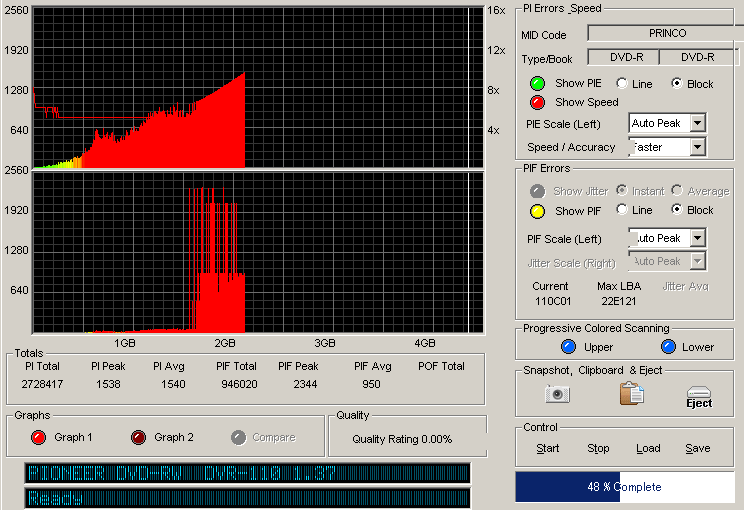Click the PI Avg value 1540

pyautogui.click(x=173, y=384)
